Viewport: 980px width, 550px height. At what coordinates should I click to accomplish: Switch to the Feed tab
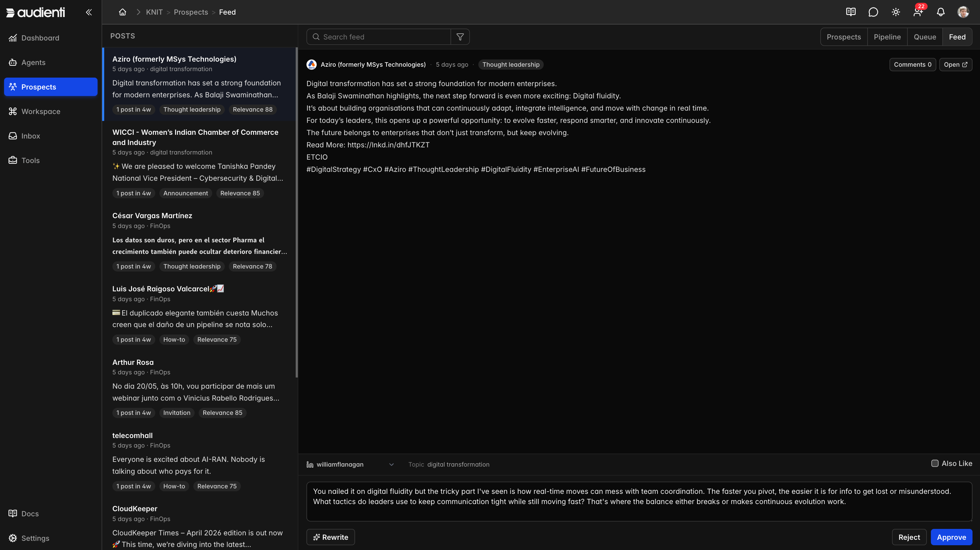[x=957, y=37]
